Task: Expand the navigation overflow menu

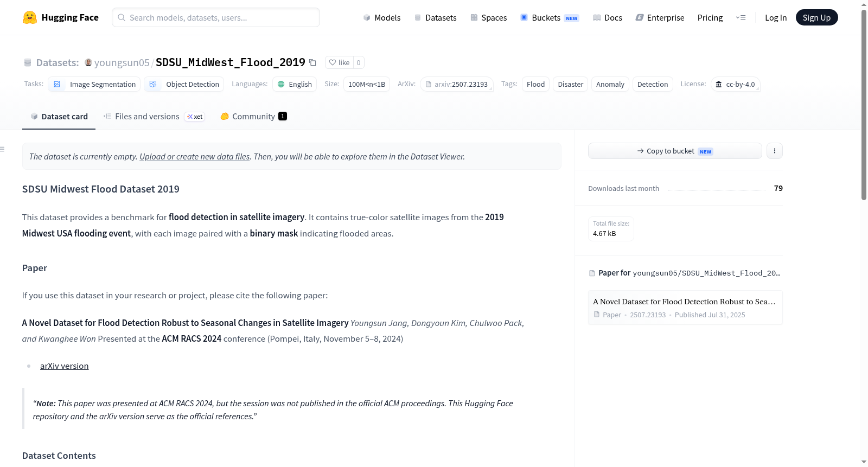Action: (741, 17)
